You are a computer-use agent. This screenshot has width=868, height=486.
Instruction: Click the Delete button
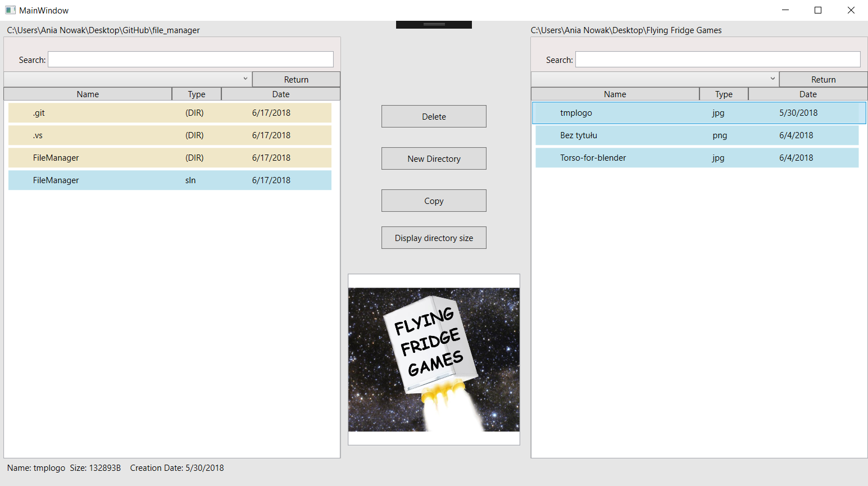click(x=434, y=116)
